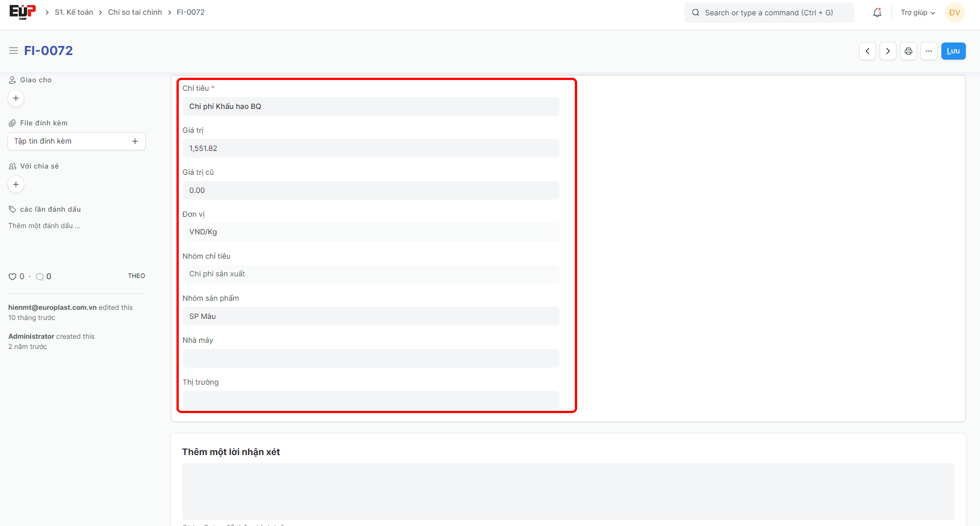
Task: Click the EUP home logo
Action: (22, 12)
